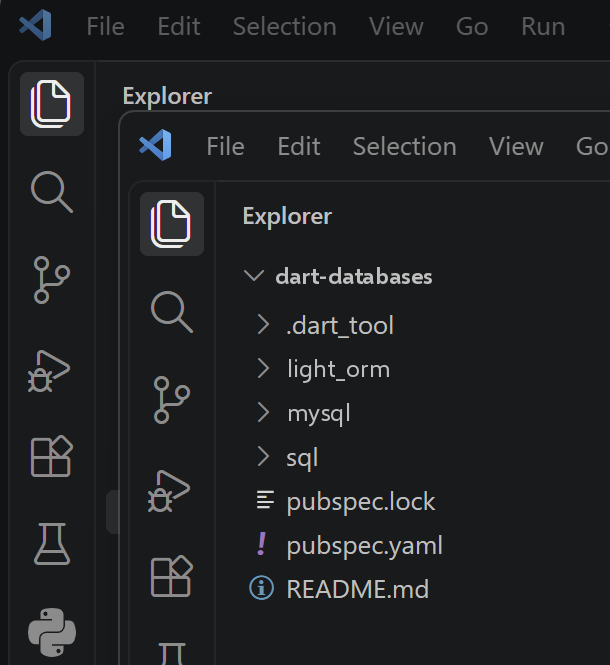Open Extensions icon in outer activity bar
The height and width of the screenshot is (665, 610).
(52, 456)
